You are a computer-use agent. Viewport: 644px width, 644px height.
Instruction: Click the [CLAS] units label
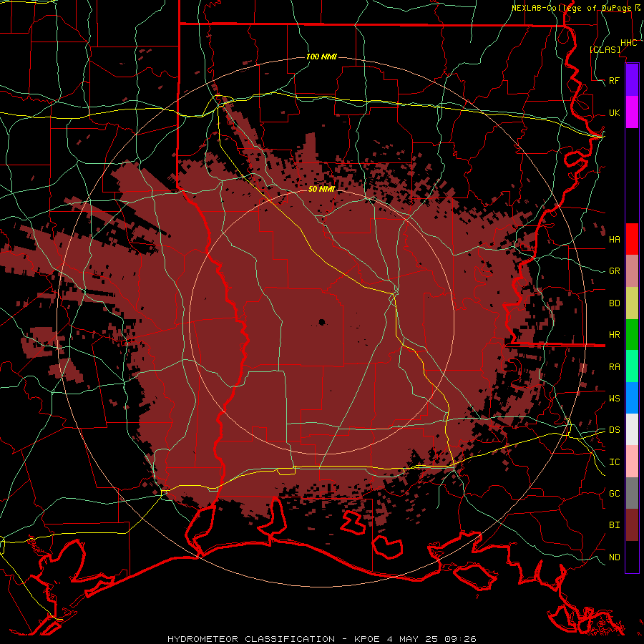605,49
